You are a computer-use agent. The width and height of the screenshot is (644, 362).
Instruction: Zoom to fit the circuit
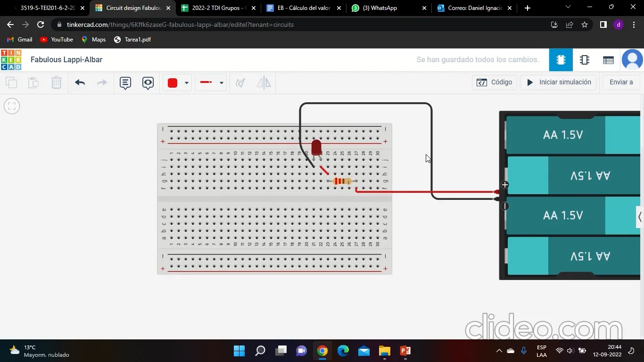click(x=12, y=106)
